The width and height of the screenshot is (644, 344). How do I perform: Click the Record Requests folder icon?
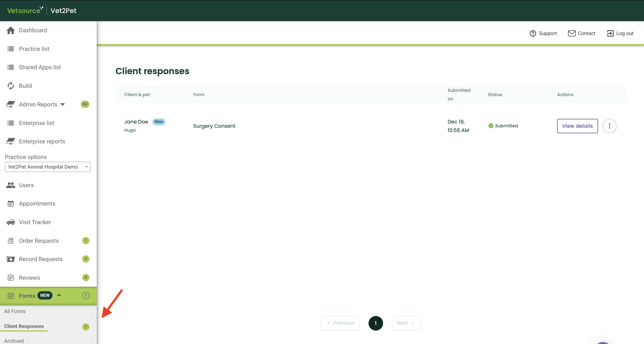click(10, 259)
